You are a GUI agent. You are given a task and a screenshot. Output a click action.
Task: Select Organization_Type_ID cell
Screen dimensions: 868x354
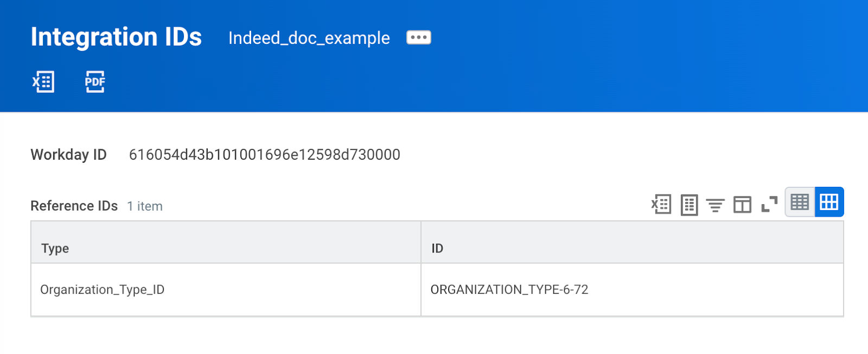click(226, 290)
